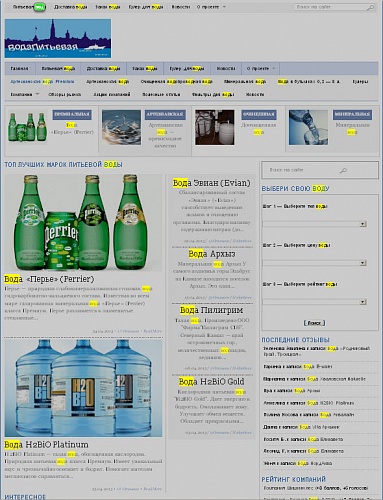Open the Главная navigation tab
The height and width of the screenshot is (500, 383).
coord(20,69)
